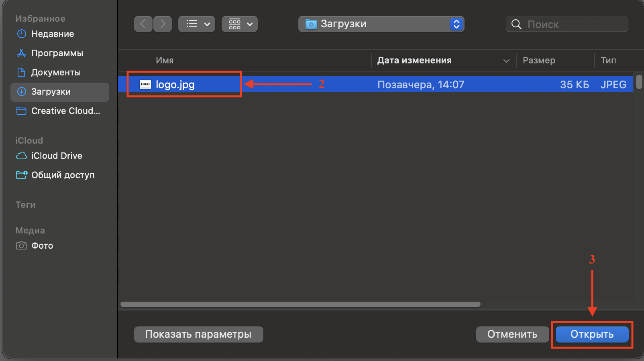644x361 pixels.
Task: Click the blue up-down arrows of location popup
Action: tap(456, 24)
